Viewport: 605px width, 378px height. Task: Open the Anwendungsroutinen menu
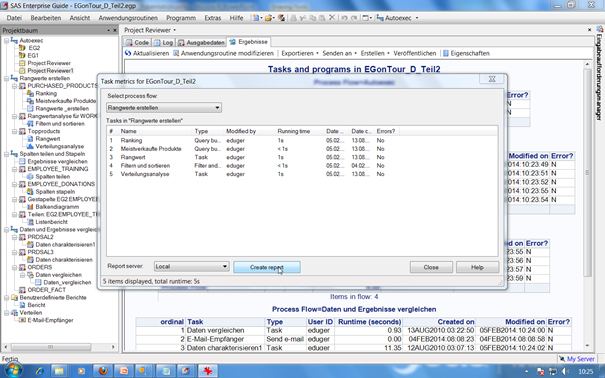tap(128, 18)
